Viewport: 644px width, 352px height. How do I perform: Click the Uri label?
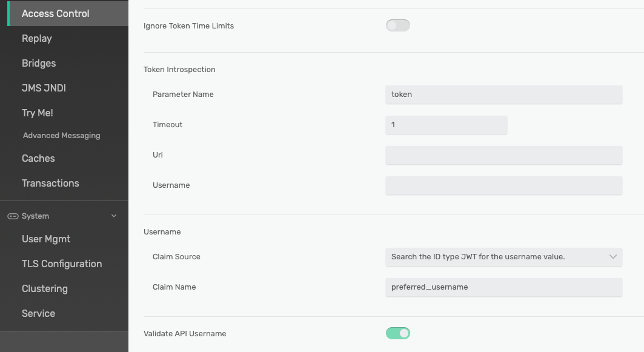pos(158,155)
